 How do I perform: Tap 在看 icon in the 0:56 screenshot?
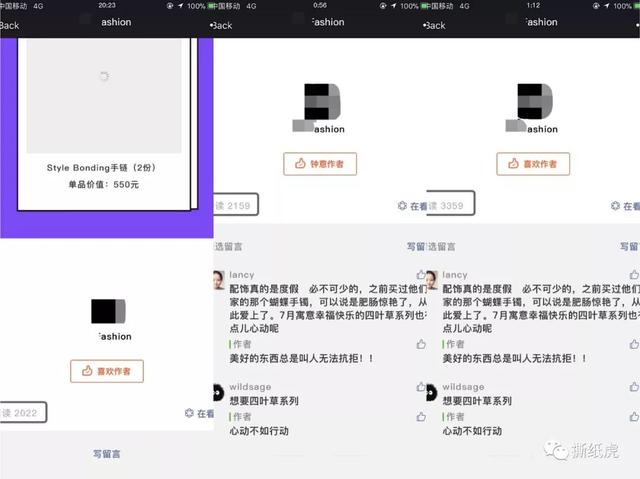pyautogui.click(x=402, y=206)
